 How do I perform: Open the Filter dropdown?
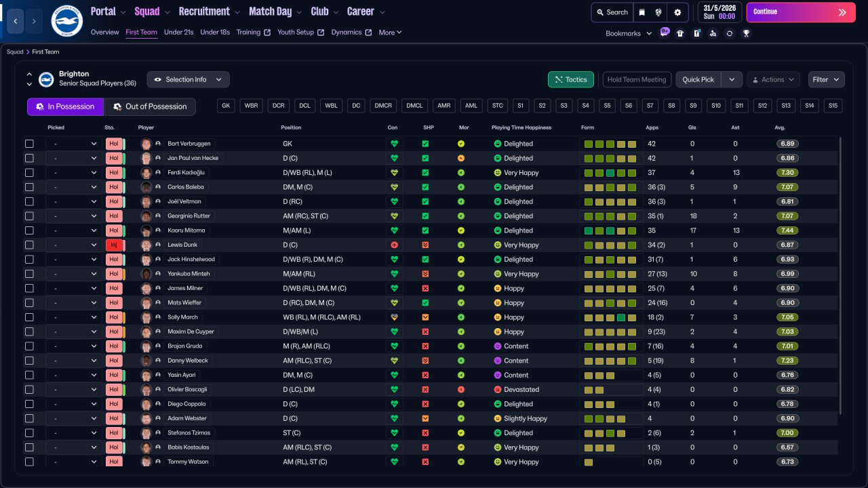(826, 79)
